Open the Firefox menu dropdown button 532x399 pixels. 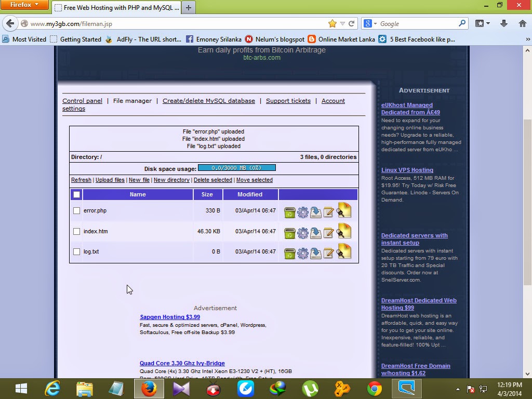[x=24, y=5]
